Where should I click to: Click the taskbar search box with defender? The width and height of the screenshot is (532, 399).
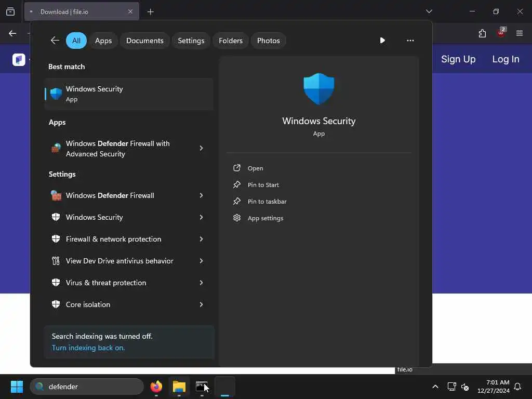coord(87,387)
